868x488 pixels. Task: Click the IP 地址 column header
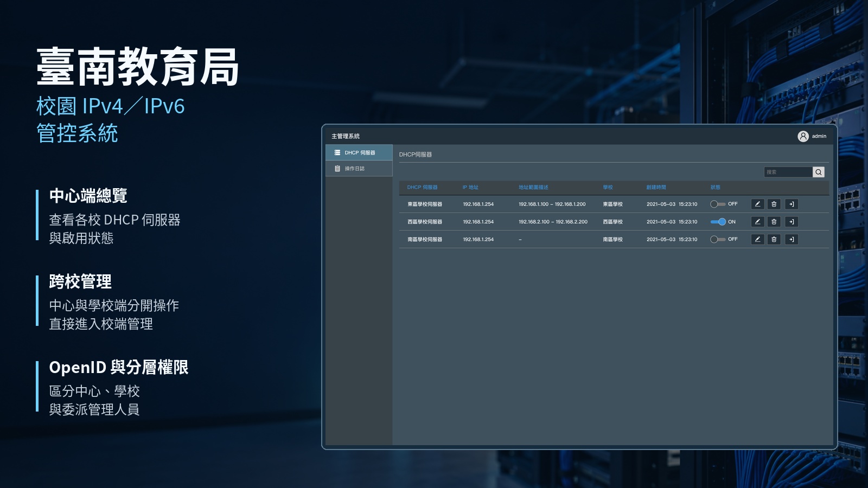(470, 187)
